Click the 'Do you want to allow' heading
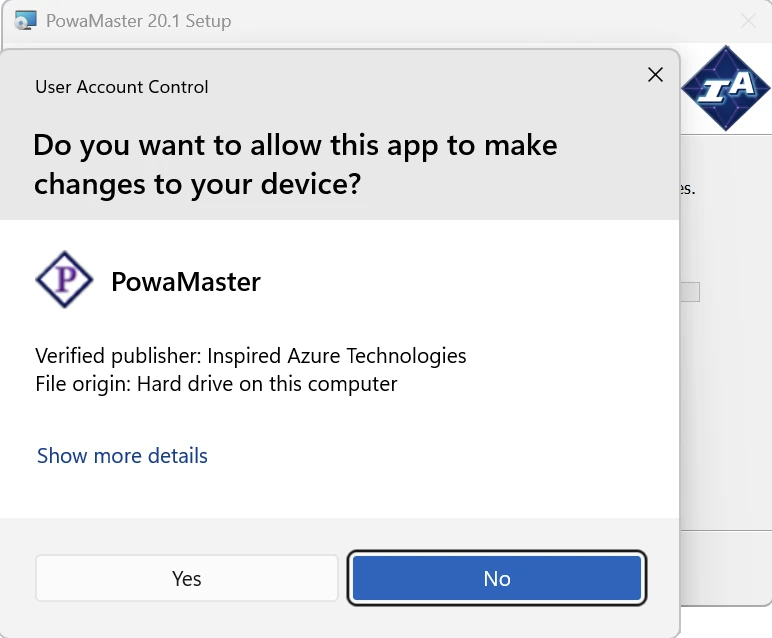 click(295, 164)
